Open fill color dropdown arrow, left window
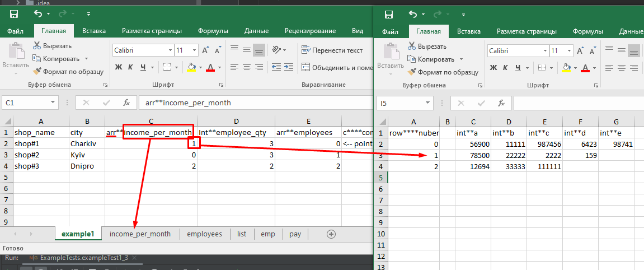644x270 pixels. [x=200, y=67]
